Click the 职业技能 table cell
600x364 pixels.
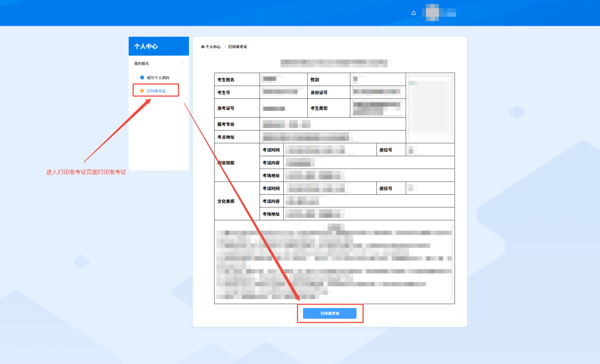pyautogui.click(x=226, y=163)
